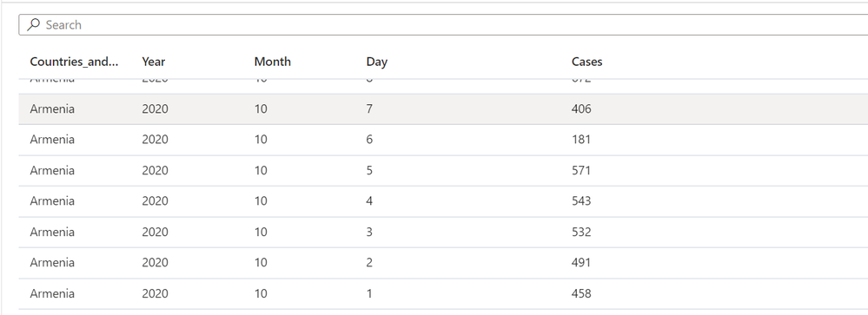Screen dimensions: 868x315
Task: Sort by Countries_and... column header
Action: [74, 62]
